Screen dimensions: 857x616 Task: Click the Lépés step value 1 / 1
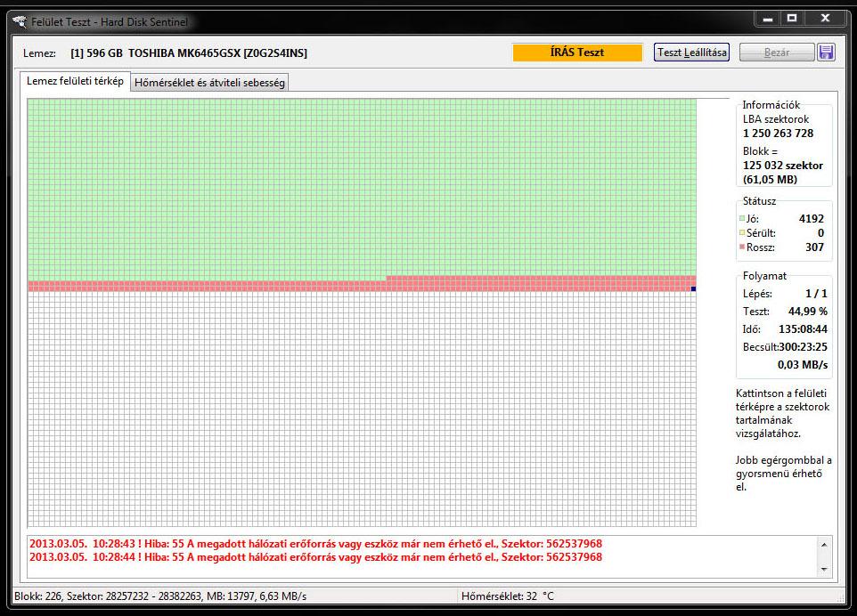click(x=816, y=294)
